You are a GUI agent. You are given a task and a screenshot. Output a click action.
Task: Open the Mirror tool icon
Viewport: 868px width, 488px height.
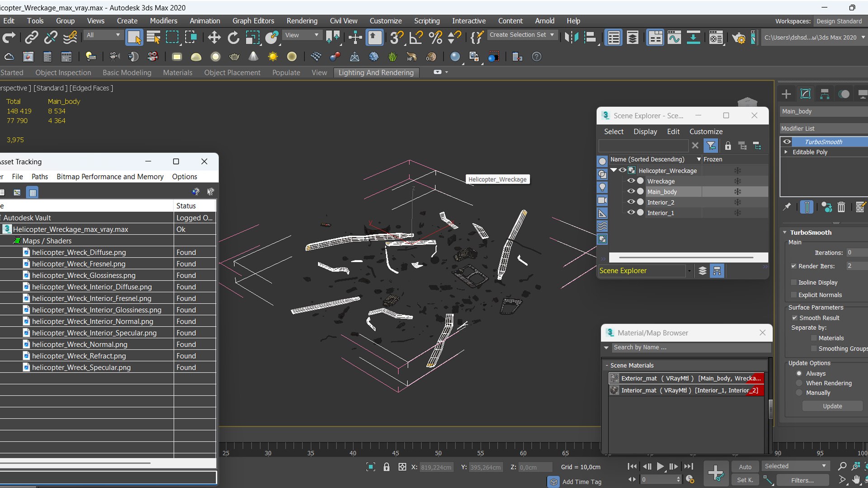point(571,38)
